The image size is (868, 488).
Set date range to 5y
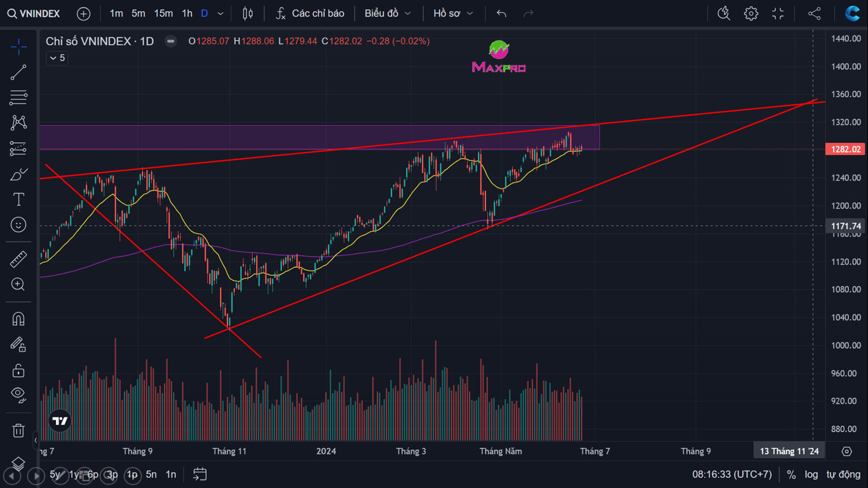point(55,474)
